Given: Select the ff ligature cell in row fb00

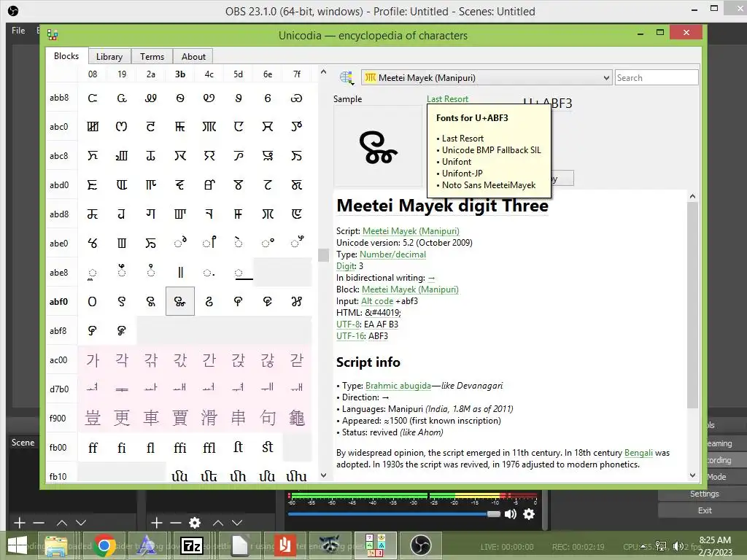Looking at the screenshot, I should tap(93, 447).
